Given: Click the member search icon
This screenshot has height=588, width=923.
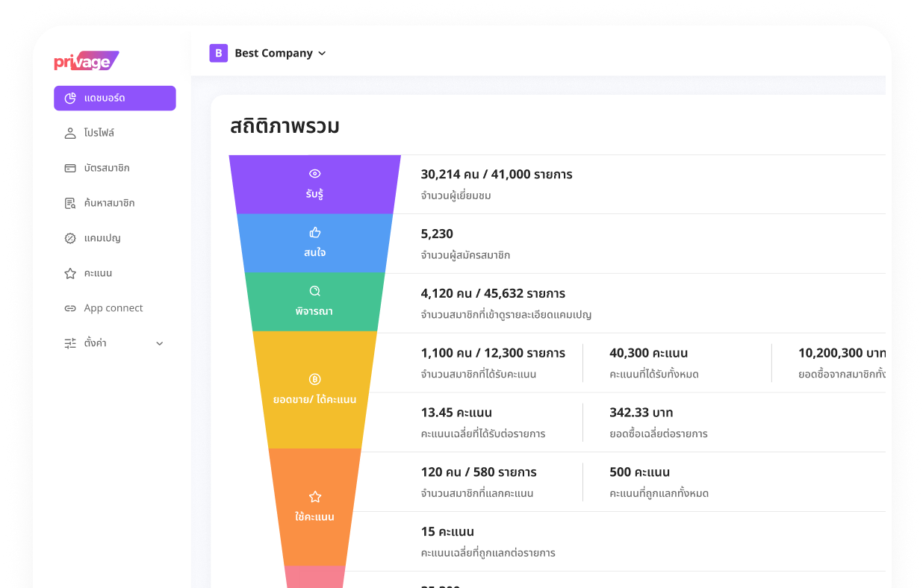Looking at the screenshot, I should click(x=70, y=203).
